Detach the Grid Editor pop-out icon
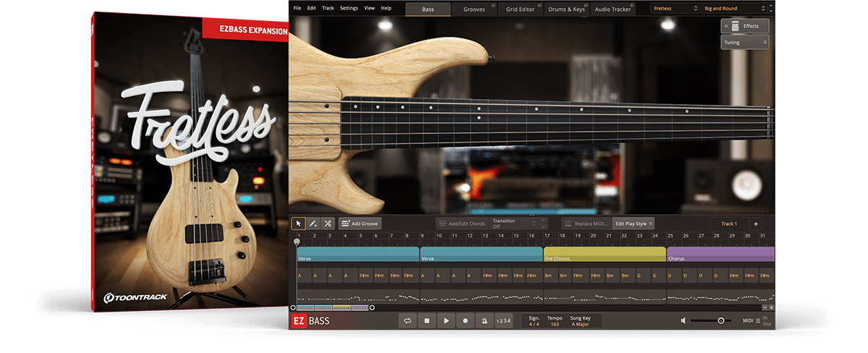Image resolution: width=868 pixels, height=353 pixels. 539,5
